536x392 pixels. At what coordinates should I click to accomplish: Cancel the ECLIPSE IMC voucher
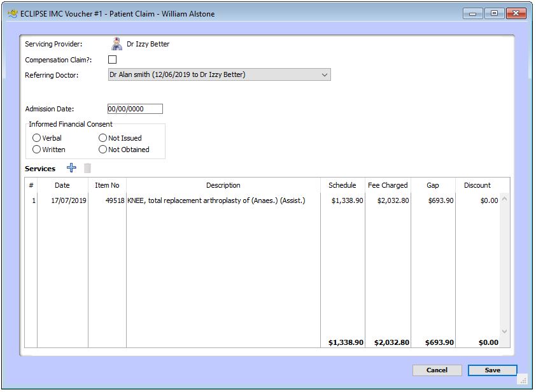pos(437,370)
